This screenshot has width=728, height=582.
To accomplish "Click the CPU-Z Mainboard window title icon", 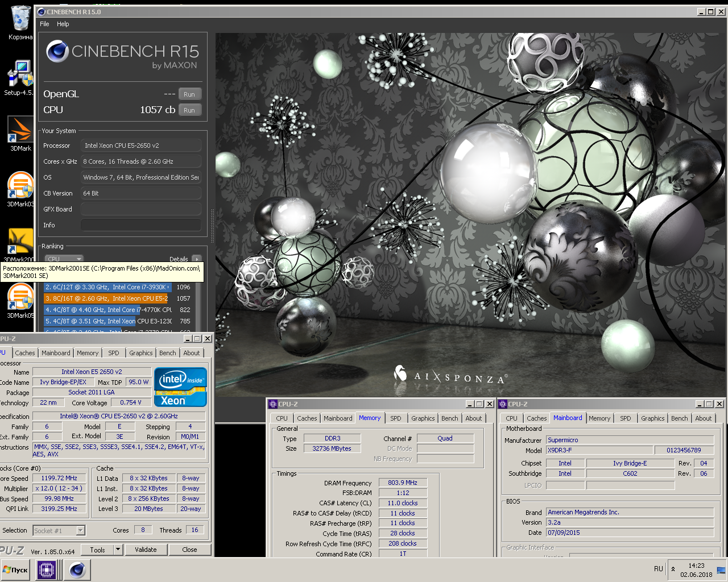I will click(503, 404).
